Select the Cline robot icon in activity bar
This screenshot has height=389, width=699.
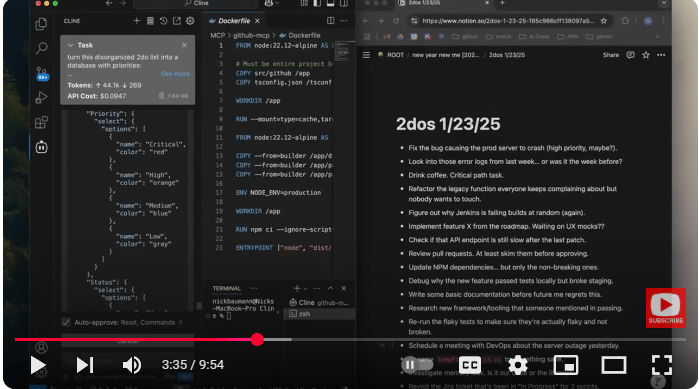point(41,147)
